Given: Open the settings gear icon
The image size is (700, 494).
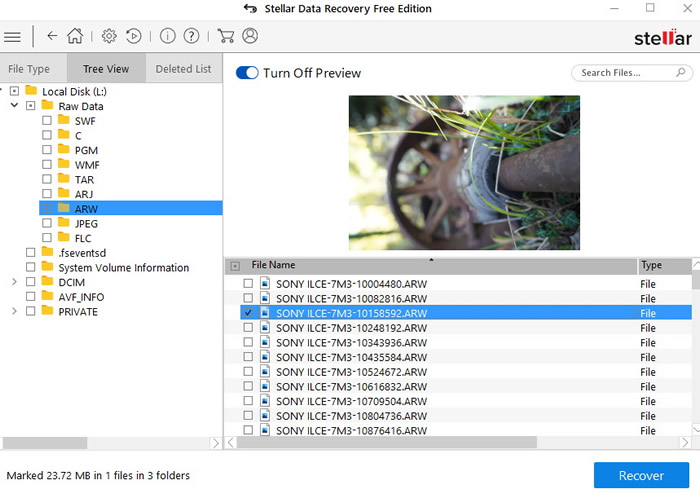Looking at the screenshot, I should coord(110,37).
